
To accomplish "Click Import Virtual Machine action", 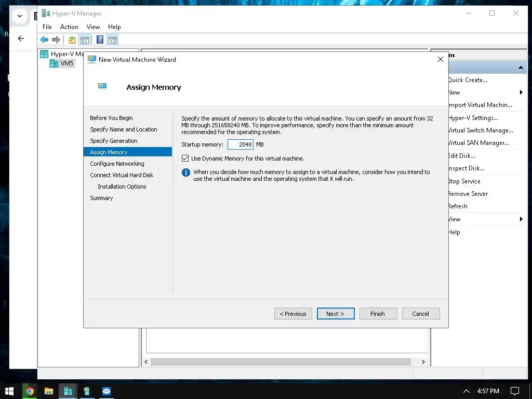I will pos(480,105).
